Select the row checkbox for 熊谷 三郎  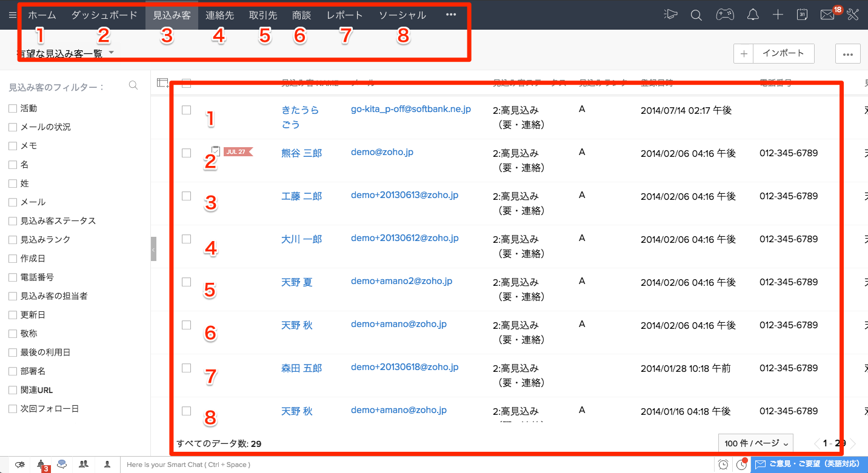pos(187,153)
